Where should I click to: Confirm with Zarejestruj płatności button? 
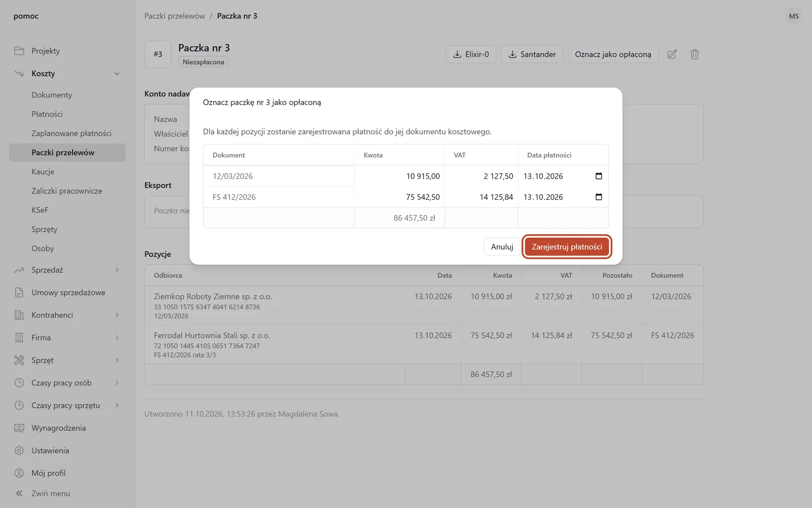(x=567, y=247)
